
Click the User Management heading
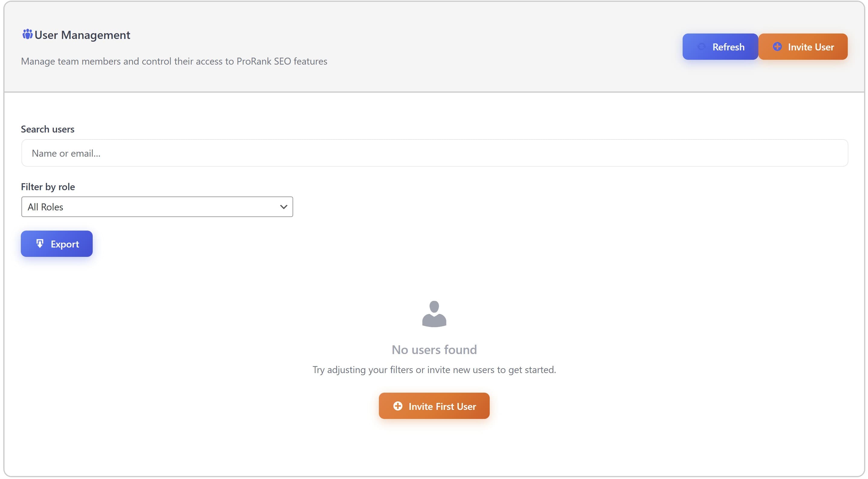[82, 34]
